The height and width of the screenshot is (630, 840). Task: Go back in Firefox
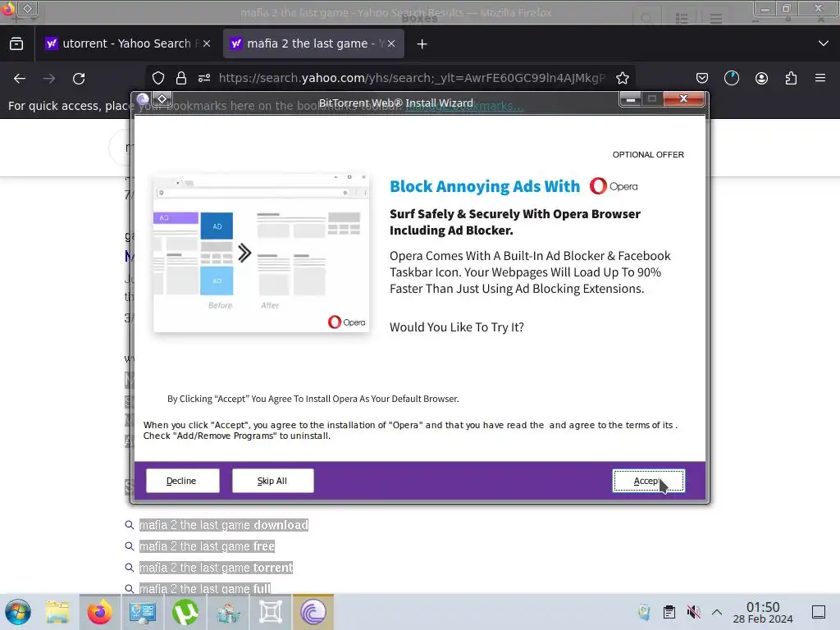pos(20,79)
